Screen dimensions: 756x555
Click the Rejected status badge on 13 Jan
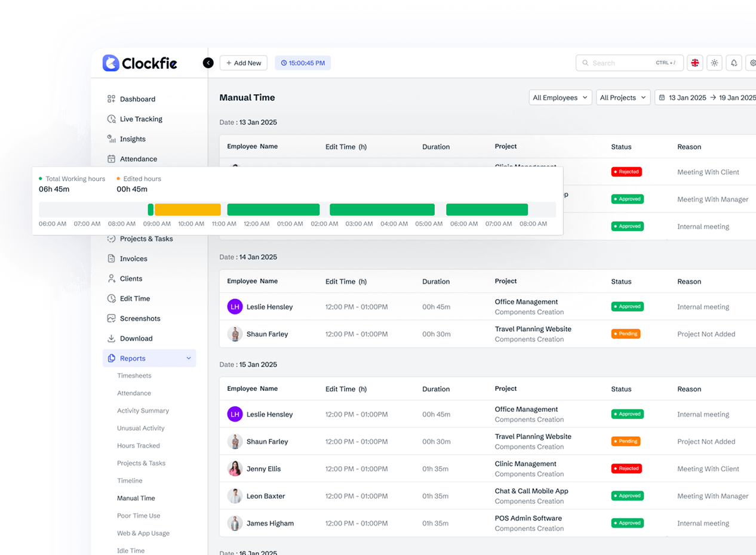coord(626,172)
